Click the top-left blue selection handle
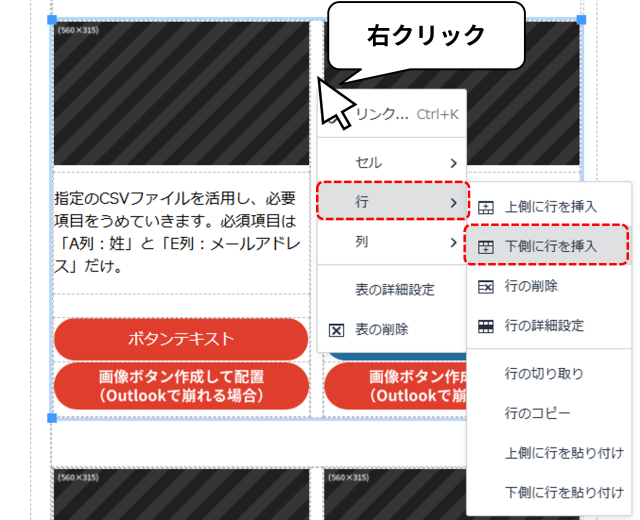The height and width of the screenshot is (520, 640). 52,20
